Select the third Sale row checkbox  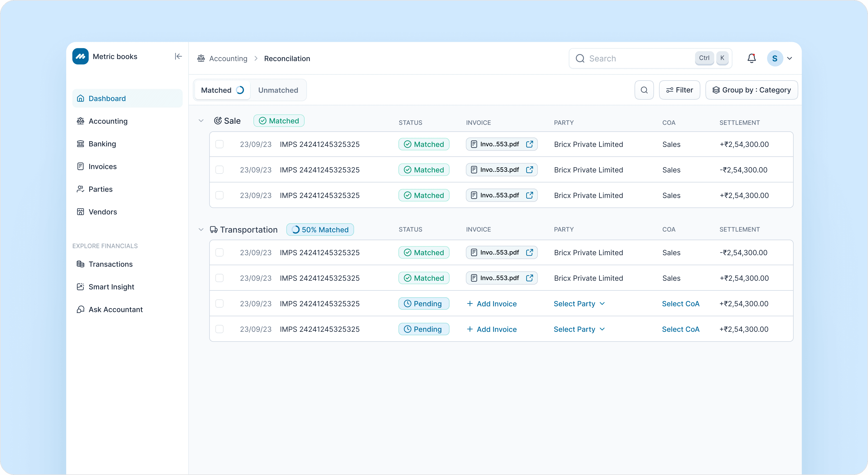click(219, 195)
